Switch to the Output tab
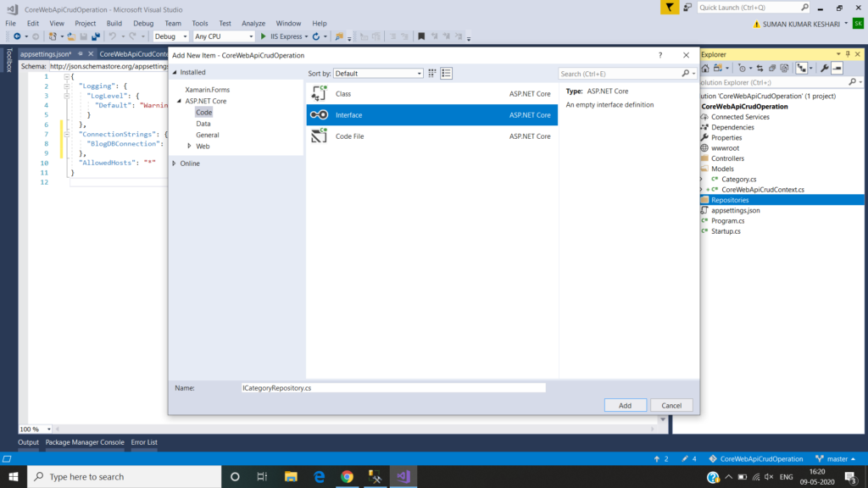The height and width of the screenshot is (488, 868). (x=28, y=442)
